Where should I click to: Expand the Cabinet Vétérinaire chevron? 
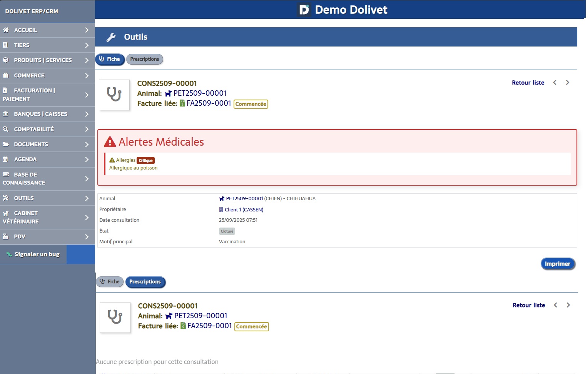(87, 217)
